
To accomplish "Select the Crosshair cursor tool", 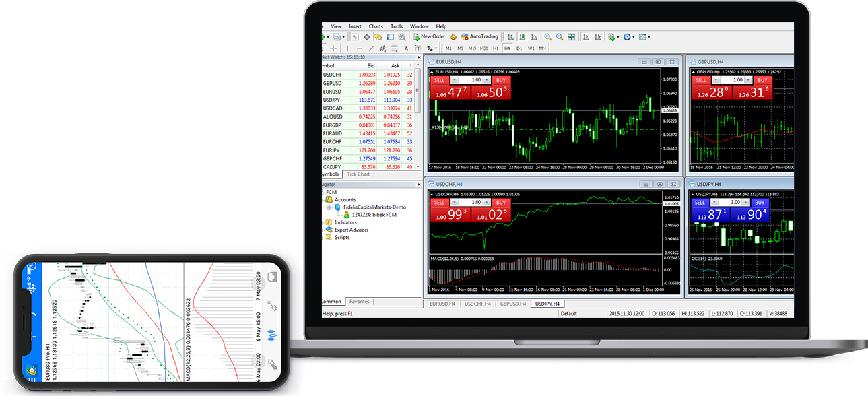I will point(333,48).
